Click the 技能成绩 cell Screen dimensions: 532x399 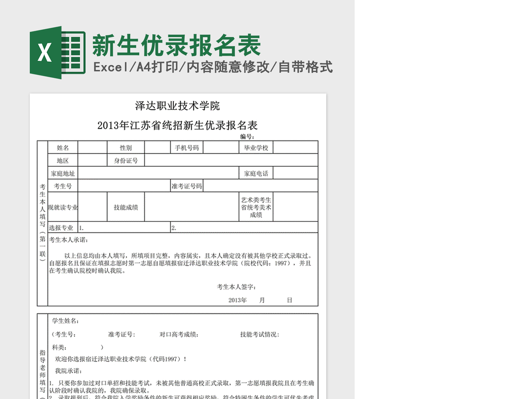coord(126,207)
